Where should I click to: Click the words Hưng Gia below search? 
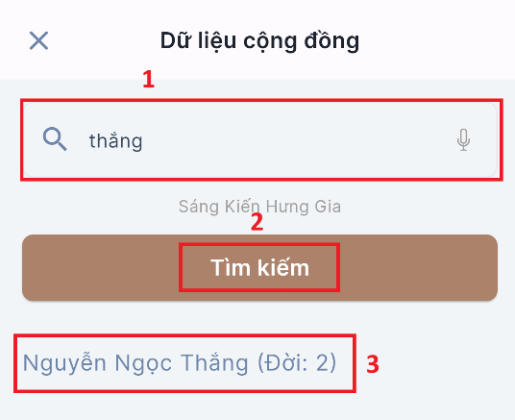point(304,207)
